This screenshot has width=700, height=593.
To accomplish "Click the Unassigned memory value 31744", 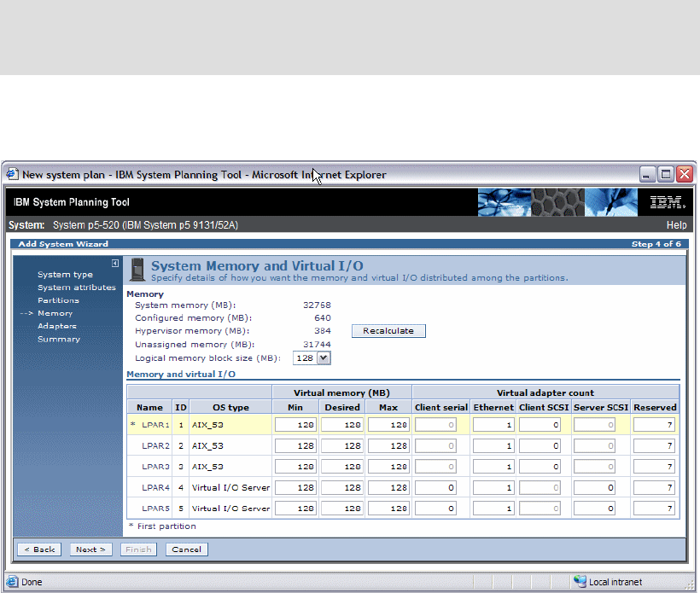I will [x=317, y=345].
